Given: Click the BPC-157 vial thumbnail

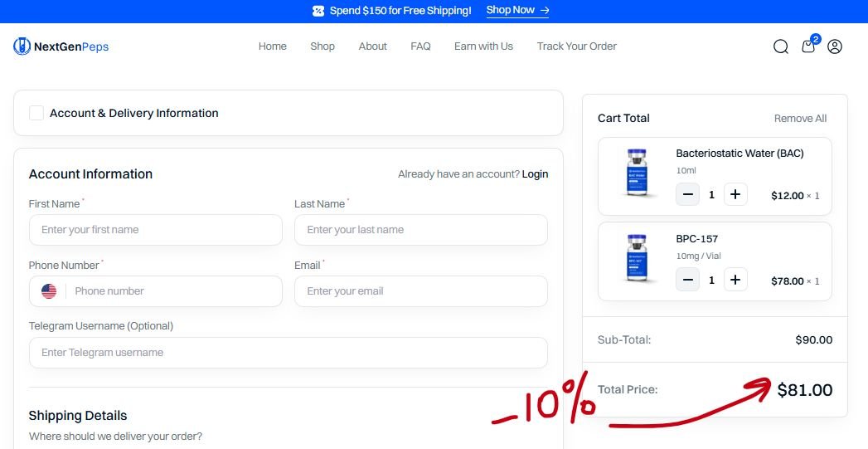Looking at the screenshot, I should (637, 258).
